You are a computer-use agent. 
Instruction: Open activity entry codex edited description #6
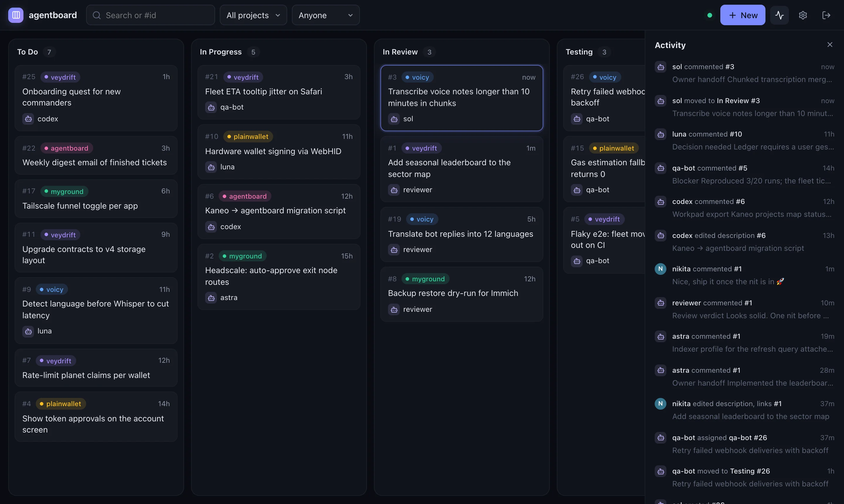744,242
